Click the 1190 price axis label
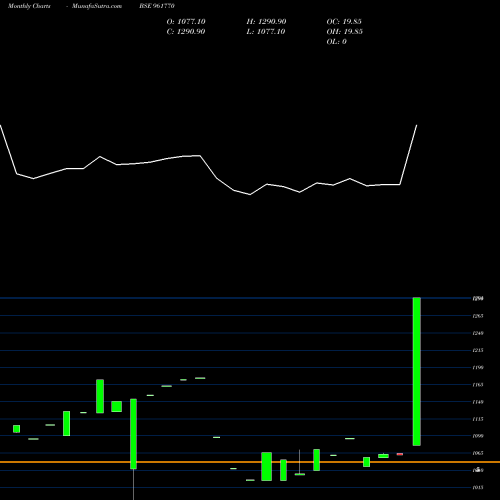The width and height of the screenshot is (500, 500). (478, 368)
